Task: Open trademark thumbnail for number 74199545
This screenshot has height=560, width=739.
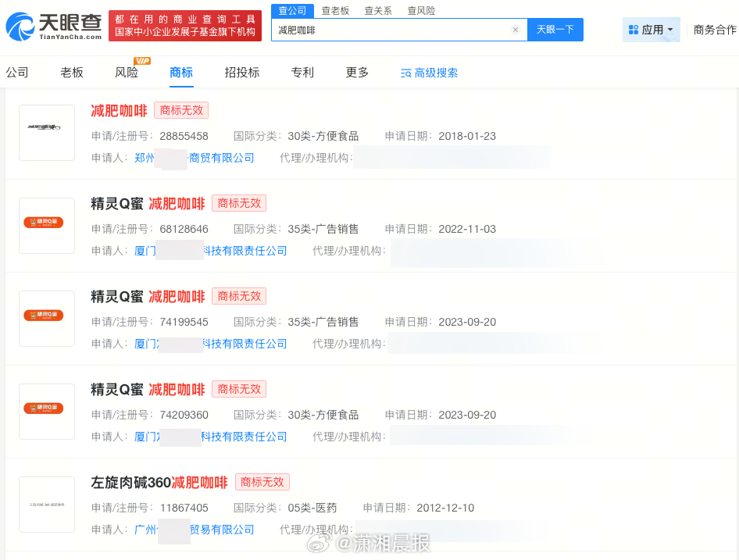Action: [x=47, y=318]
